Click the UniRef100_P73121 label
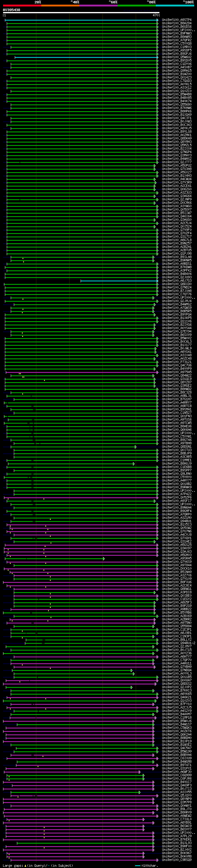The height and width of the screenshot is (868, 197). pyautogui.click(x=177, y=362)
